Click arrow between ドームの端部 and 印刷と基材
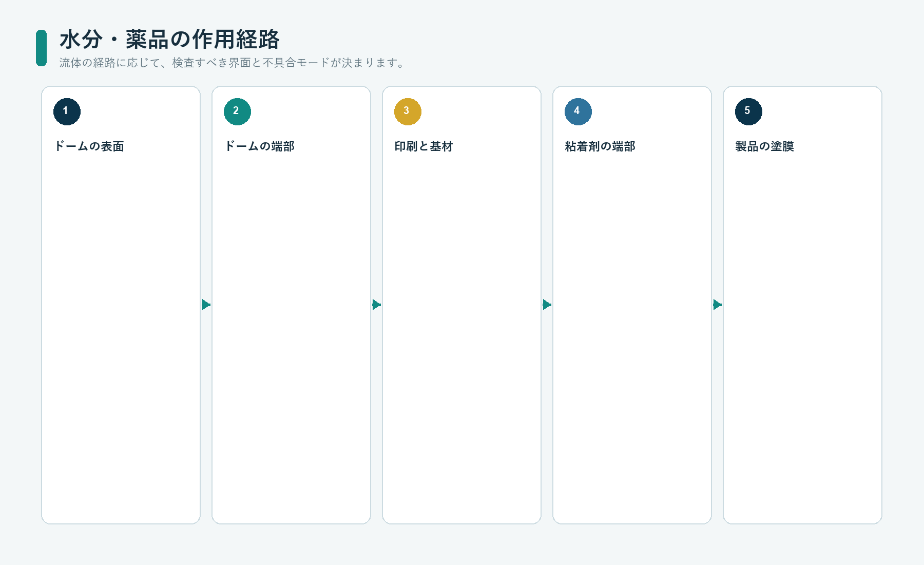This screenshot has height=565, width=924. tap(376, 305)
